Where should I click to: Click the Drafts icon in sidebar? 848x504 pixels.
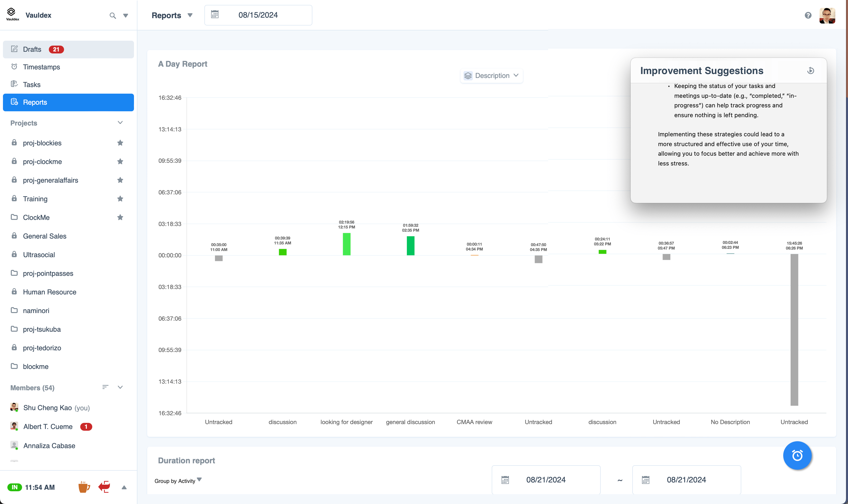[14, 49]
